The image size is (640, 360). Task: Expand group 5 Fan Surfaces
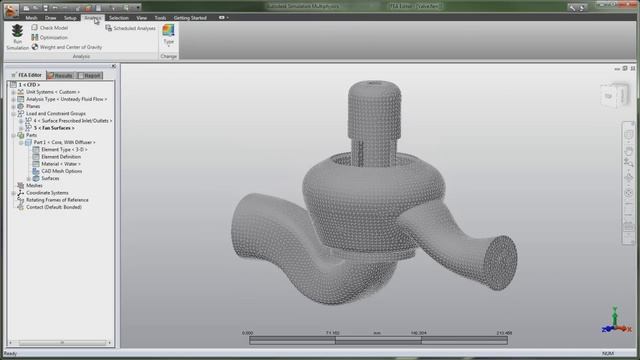(x=21, y=128)
